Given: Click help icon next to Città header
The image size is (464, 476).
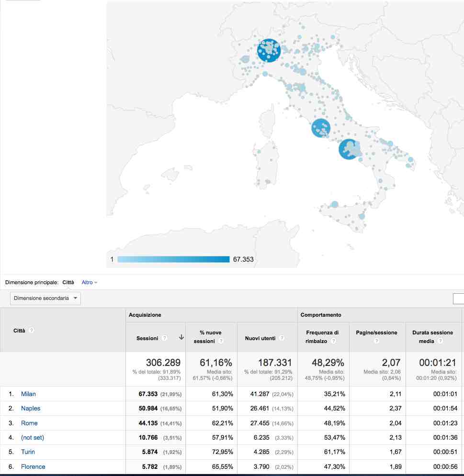Looking at the screenshot, I should tap(32, 331).
